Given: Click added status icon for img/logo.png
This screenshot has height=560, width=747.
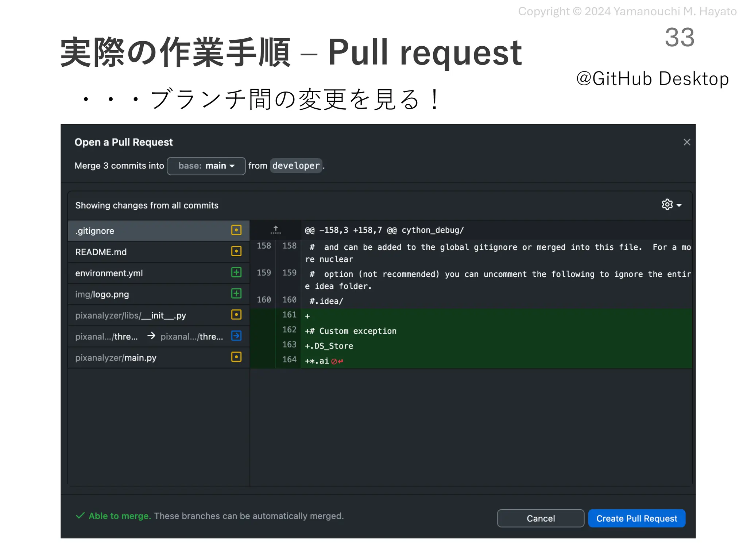Looking at the screenshot, I should click(x=236, y=293).
